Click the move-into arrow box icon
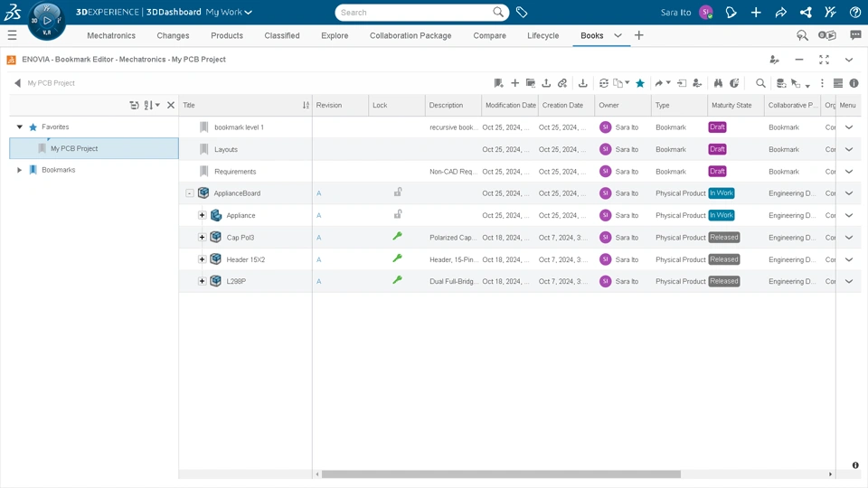The width and height of the screenshot is (868, 488). point(682,83)
